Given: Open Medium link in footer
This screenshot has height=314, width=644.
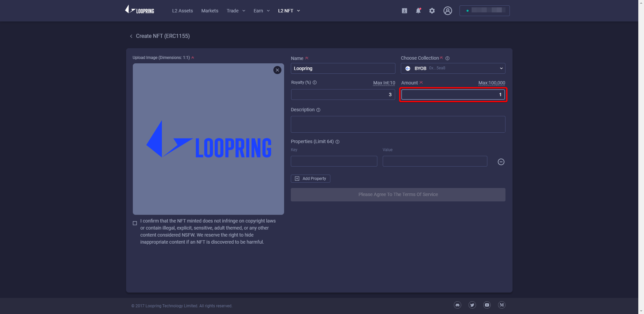Looking at the screenshot, I should [x=502, y=305].
